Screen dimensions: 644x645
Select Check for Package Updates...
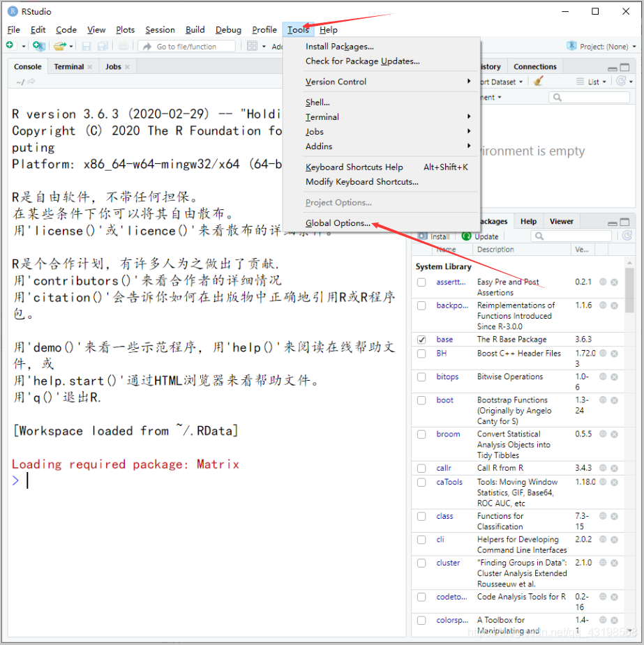click(363, 61)
